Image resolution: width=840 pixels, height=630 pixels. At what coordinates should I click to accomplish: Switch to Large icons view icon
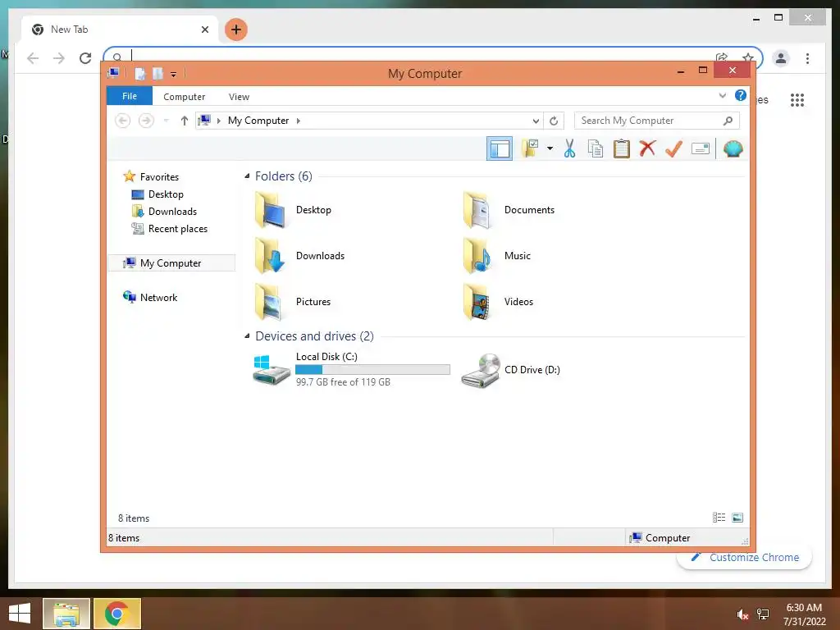(737, 518)
